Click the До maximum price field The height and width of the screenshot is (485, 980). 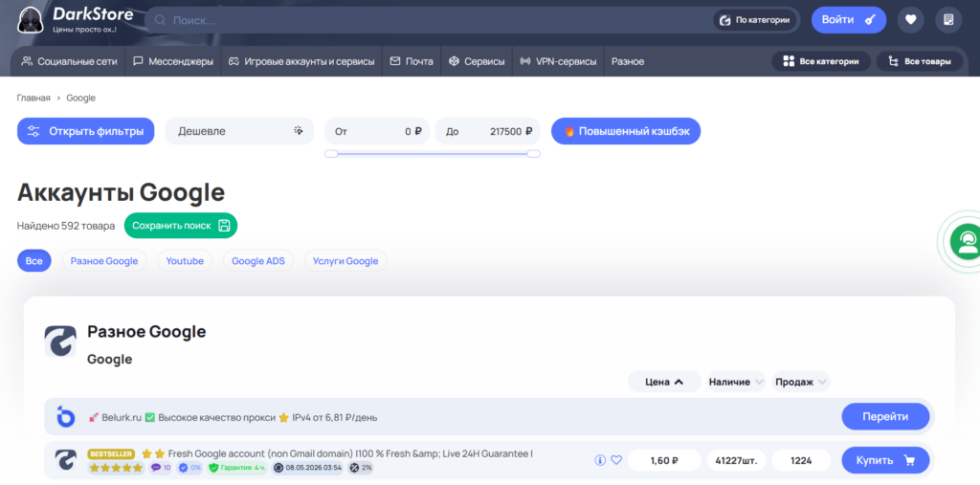[x=488, y=131]
